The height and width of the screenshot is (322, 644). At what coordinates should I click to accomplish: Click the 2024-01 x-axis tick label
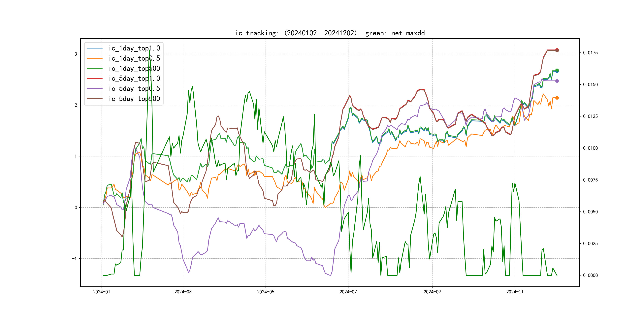point(102,292)
